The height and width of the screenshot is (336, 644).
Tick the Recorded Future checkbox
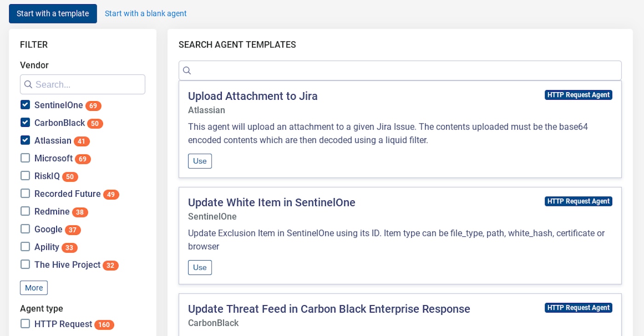point(25,194)
